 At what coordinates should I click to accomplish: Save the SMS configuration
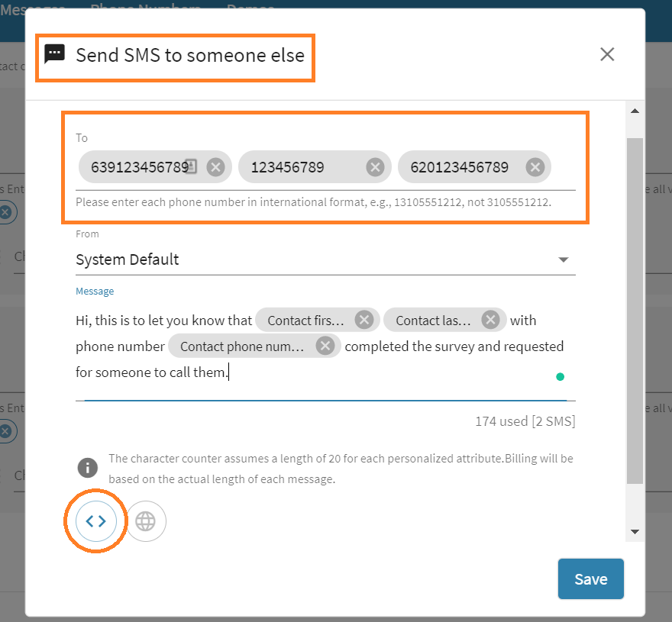coord(590,578)
